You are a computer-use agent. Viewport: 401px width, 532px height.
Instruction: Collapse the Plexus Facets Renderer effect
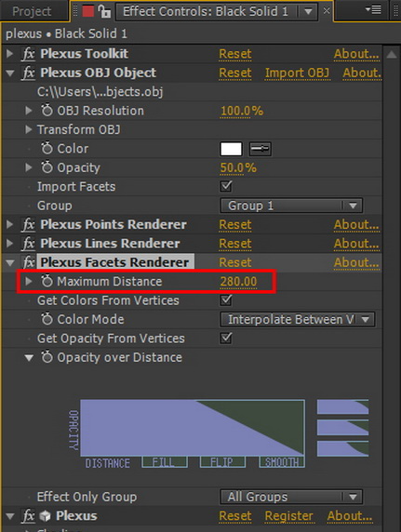10,262
